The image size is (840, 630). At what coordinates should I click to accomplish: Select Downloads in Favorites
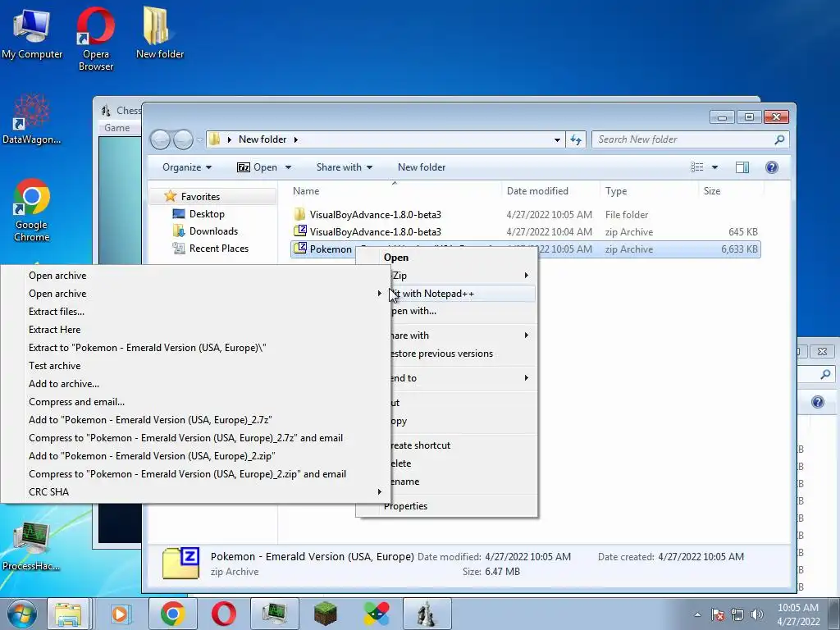(213, 231)
